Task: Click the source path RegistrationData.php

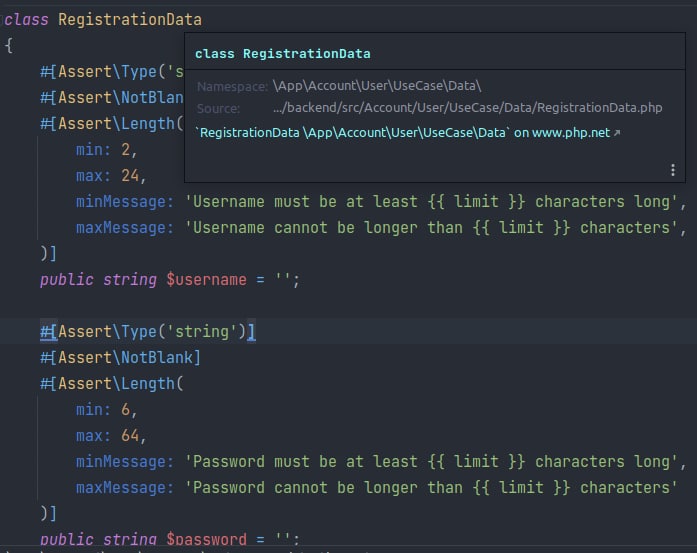Action: (x=468, y=108)
